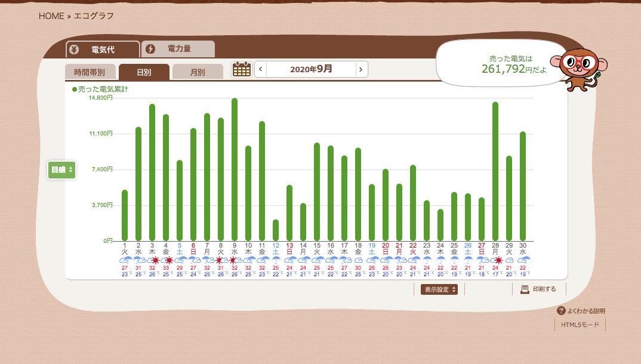The width and height of the screenshot is (641, 364).
Task: Click the question mark help icon
Action: pyautogui.click(x=560, y=311)
